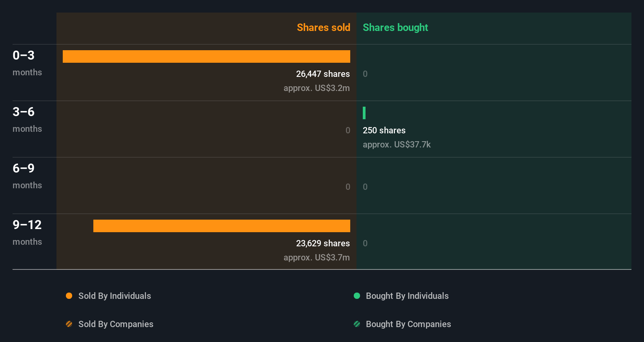Select the Sold By Companies legend label
The height and width of the screenshot is (342, 644).
(116, 324)
